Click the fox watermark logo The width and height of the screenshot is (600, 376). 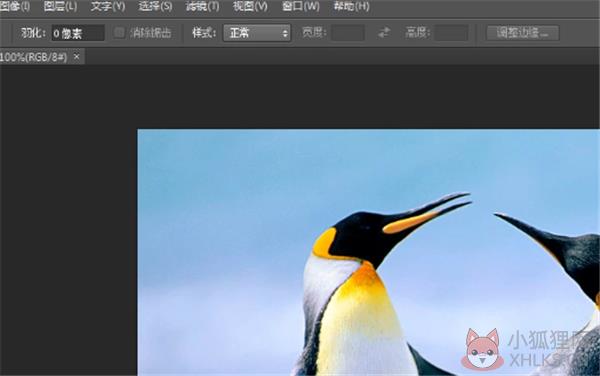[x=483, y=350]
